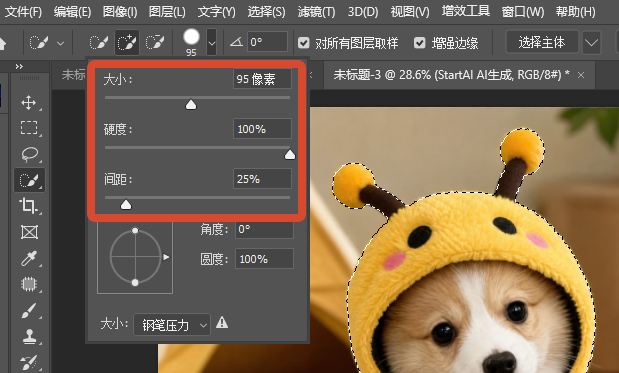The width and height of the screenshot is (619, 373).
Task: Click the 圆度 100% field
Action: point(264,259)
